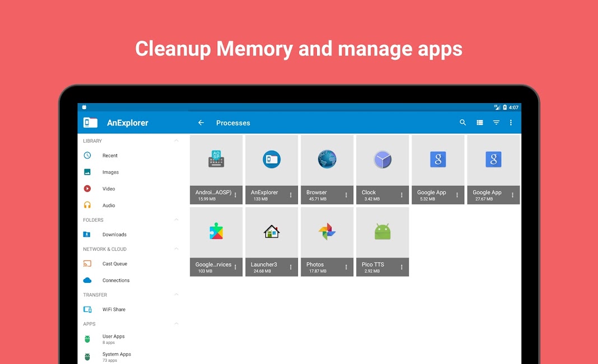Select the Android Keyboard AOSP process icon
Screen dimensions: 598x364
coord(216,160)
